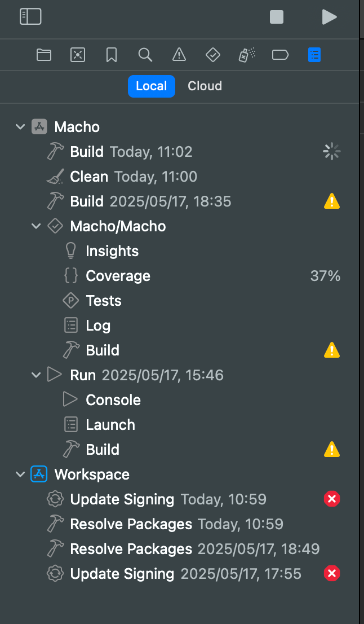Open the Test navigator diamond icon
364x624 pixels.
point(212,55)
